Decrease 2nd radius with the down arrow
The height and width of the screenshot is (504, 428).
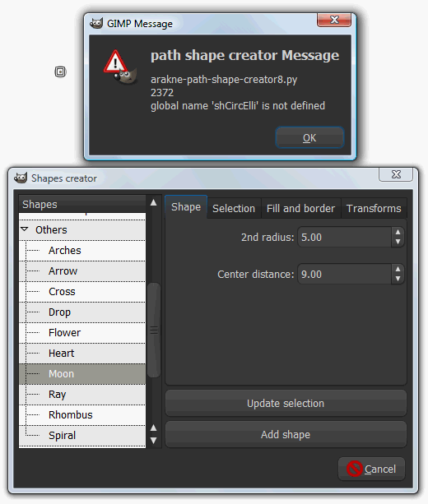pos(398,242)
